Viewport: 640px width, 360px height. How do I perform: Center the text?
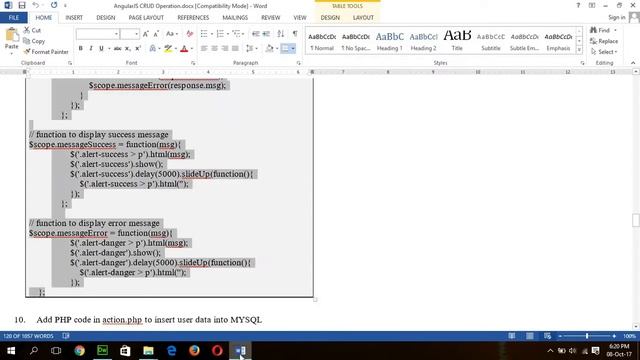point(214,49)
